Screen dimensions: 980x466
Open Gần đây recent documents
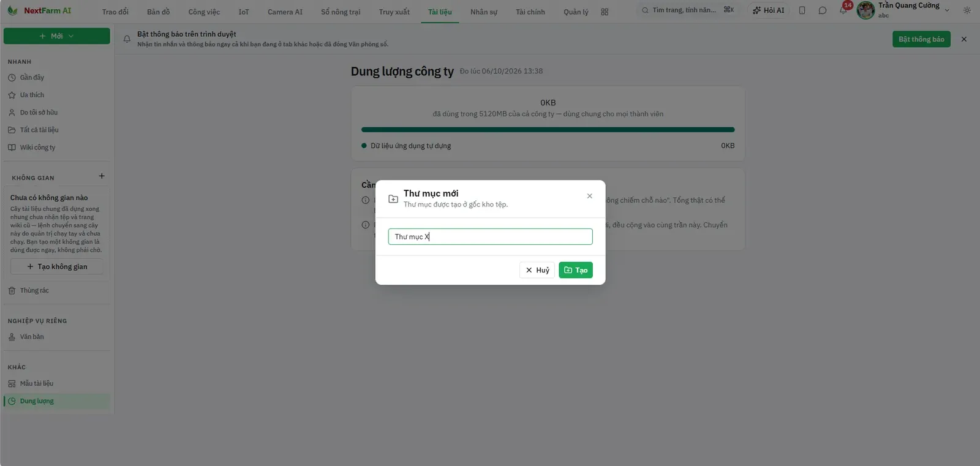tap(57, 78)
